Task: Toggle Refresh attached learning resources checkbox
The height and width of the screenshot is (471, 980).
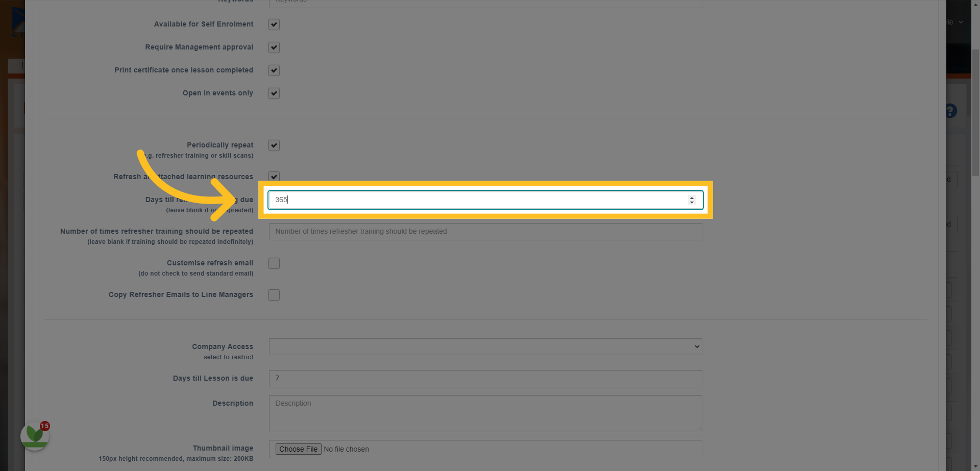Action: [274, 177]
